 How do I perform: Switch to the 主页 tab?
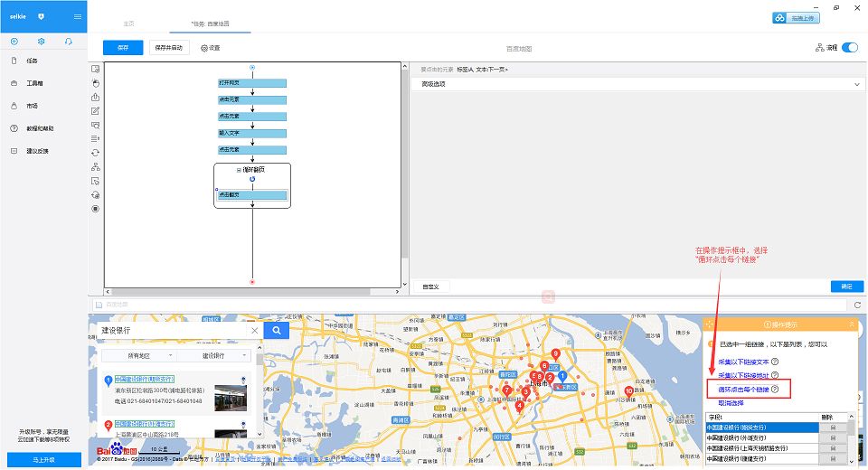point(128,23)
